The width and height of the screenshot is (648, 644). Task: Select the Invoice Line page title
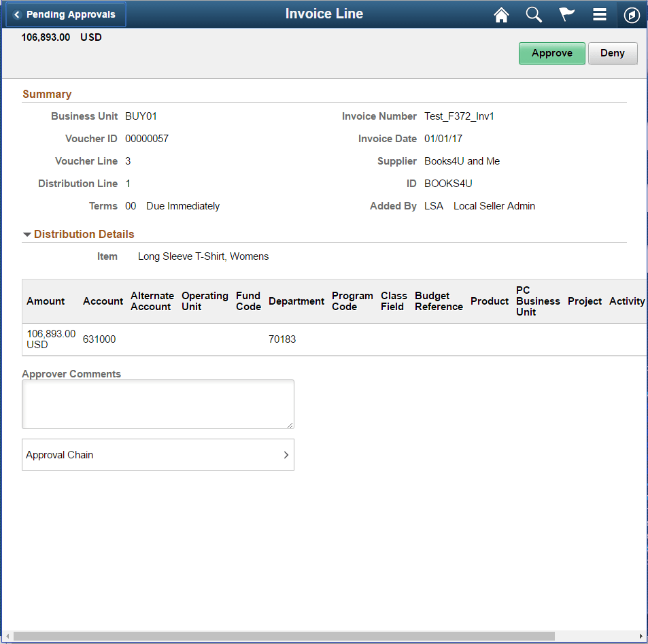pos(324,14)
